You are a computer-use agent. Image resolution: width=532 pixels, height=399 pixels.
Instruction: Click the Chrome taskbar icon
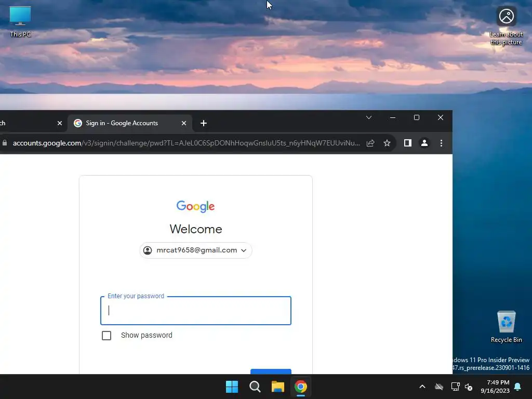click(301, 387)
